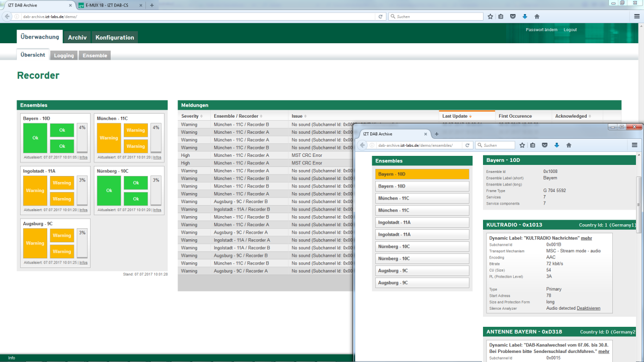Sort by the Last Update column arrows
The width and height of the screenshot is (644, 362).
pos(471,116)
